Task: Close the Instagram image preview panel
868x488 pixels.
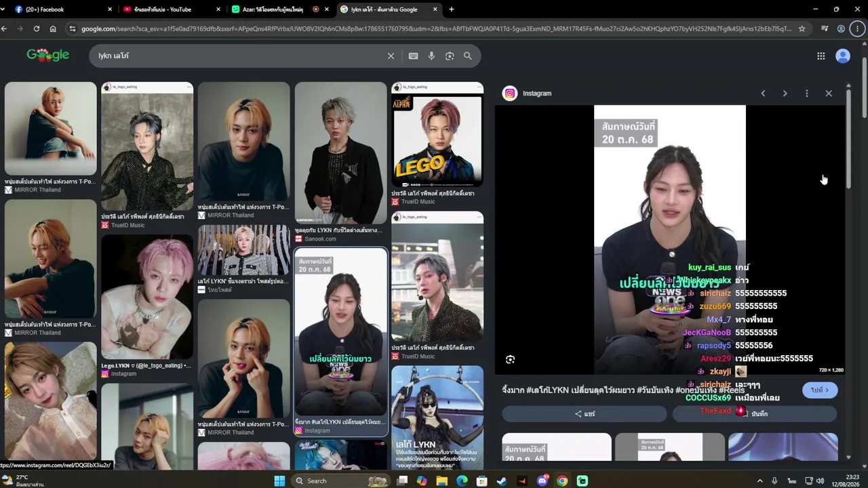Action: 829,94
